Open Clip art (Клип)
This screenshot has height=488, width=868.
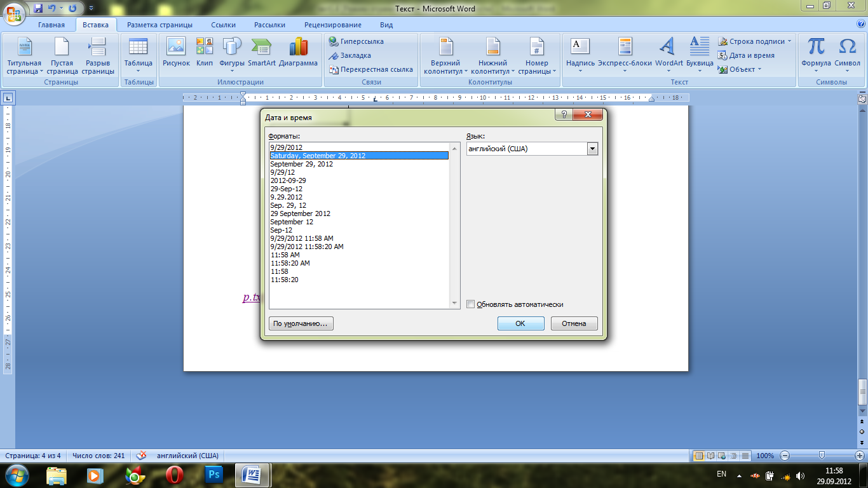pyautogui.click(x=205, y=52)
